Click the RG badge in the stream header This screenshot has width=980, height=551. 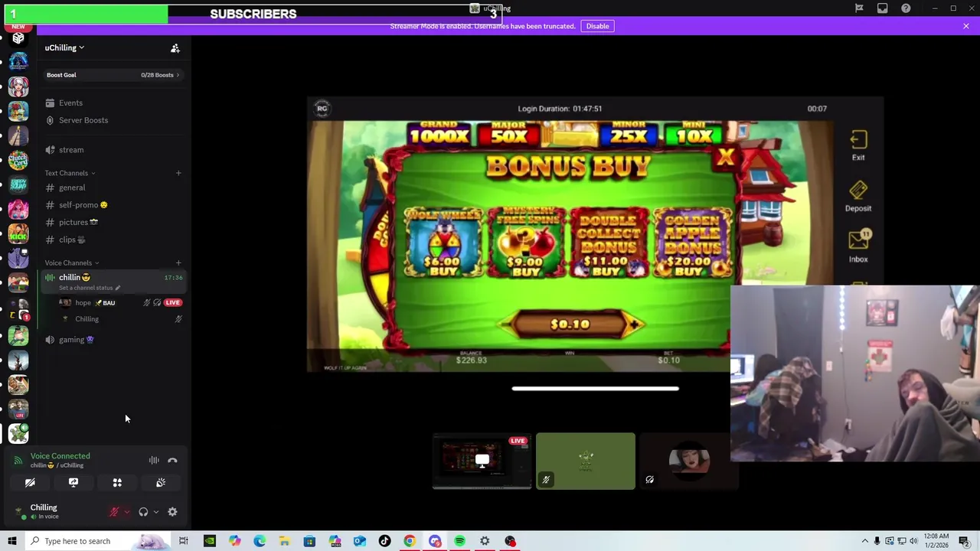[322, 109]
